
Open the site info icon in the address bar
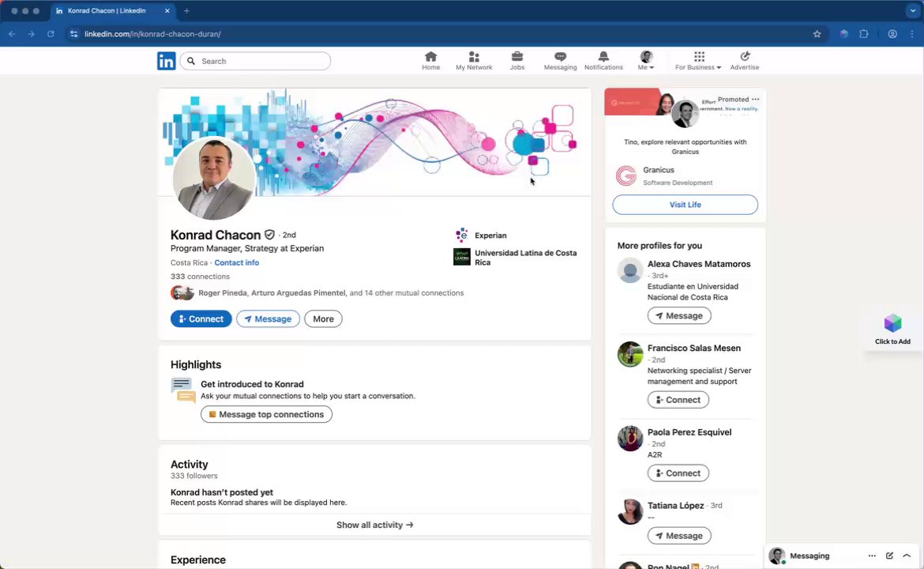click(73, 34)
